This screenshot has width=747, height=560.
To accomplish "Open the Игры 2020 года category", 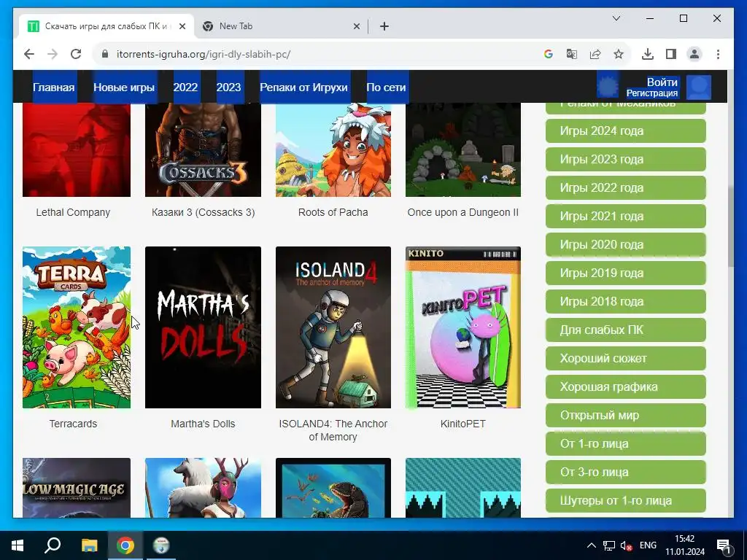I will (625, 245).
